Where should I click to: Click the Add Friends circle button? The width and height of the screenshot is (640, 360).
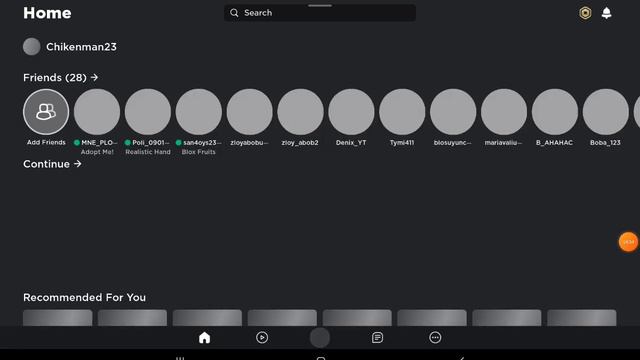tap(46, 112)
